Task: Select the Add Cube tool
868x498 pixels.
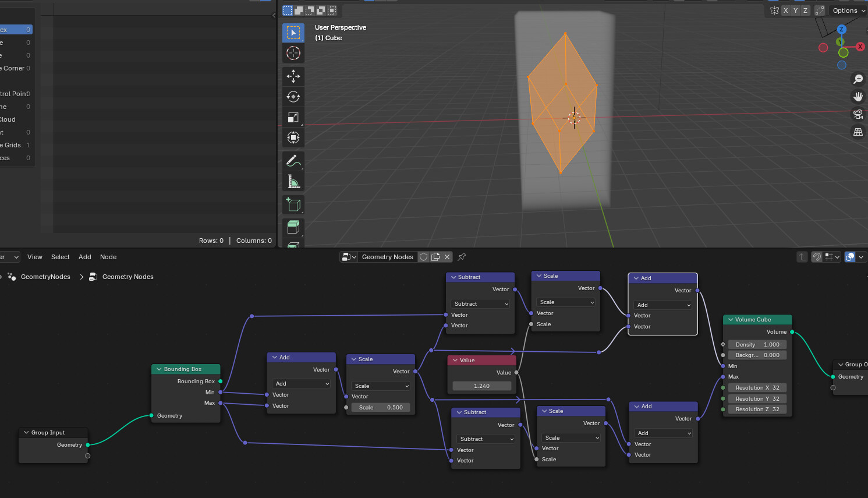Action: click(x=293, y=204)
